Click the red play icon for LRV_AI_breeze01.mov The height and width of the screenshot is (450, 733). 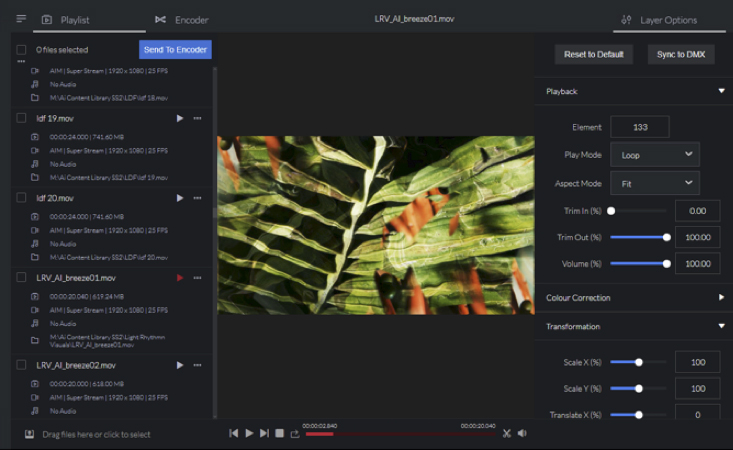[x=180, y=278]
